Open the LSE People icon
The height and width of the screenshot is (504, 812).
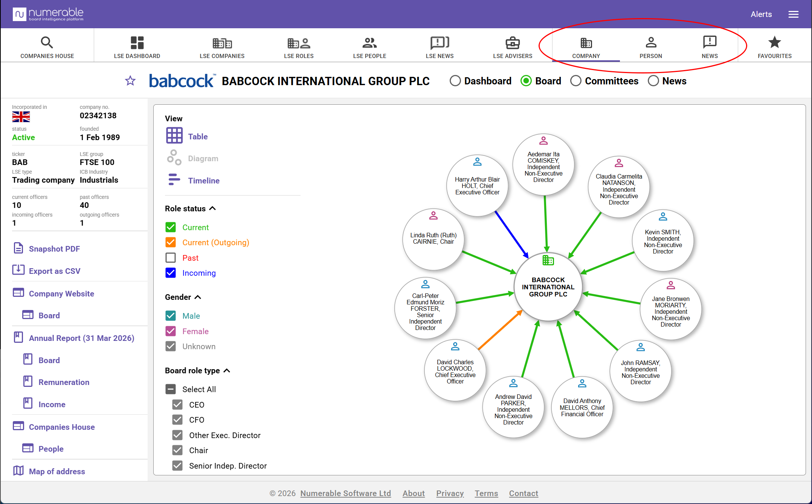[369, 43]
